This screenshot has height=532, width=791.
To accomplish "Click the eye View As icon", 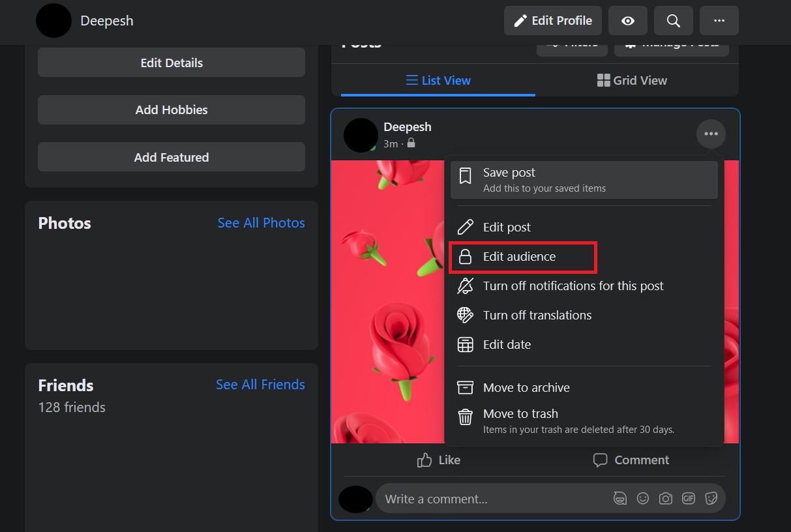I will [x=628, y=21].
